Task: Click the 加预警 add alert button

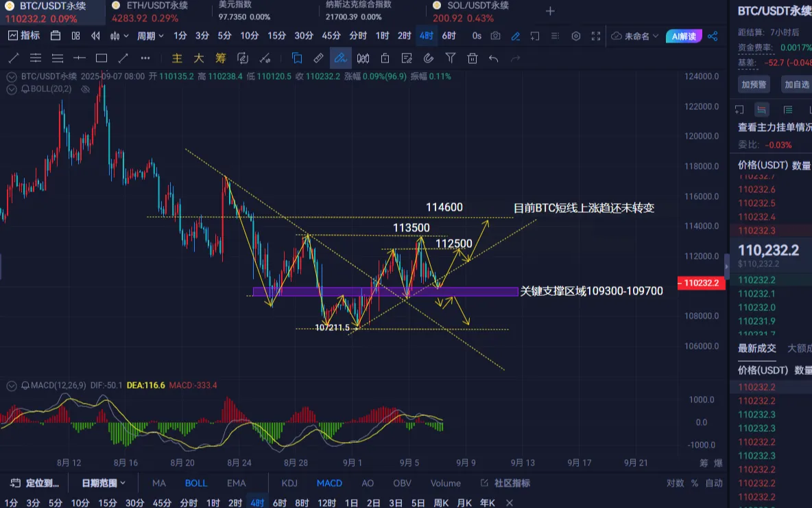Action: [x=754, y=84]
